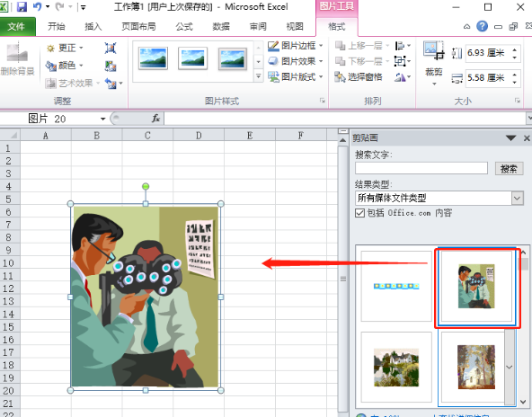The width and height of the screenshot is (532, 417).
Task: Decrease picture width with down stepper
Action: [x=515, y=82]
